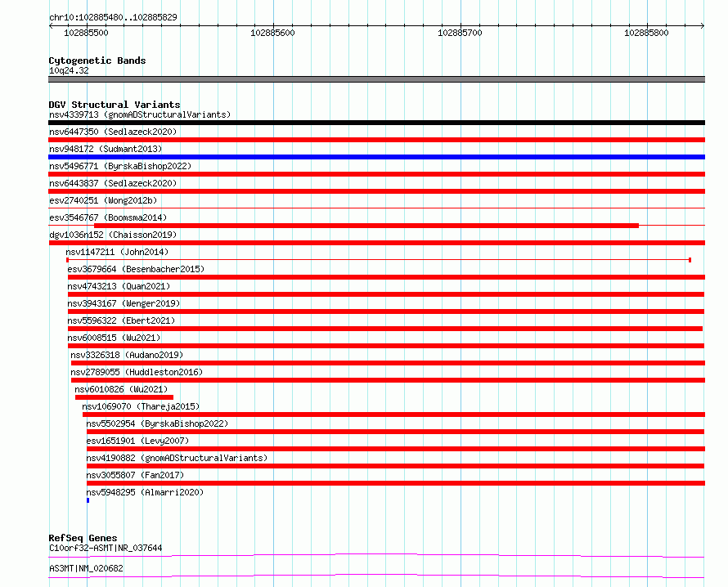The width and height of the screenshot is (728, 587).
Task: Click nsv3943167 (Wenger2019) label
Action: tap(124, 303)
